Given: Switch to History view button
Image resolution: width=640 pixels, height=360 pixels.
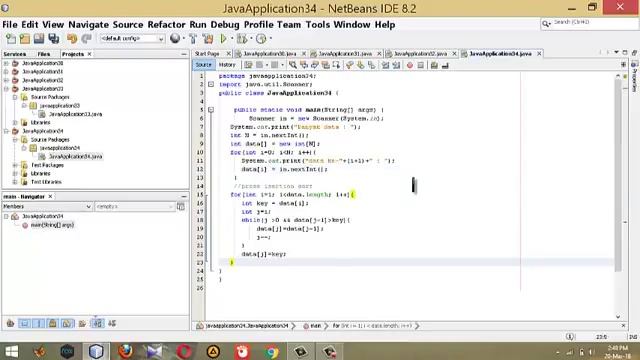Looking at the screenshot, I should point(227,65).
